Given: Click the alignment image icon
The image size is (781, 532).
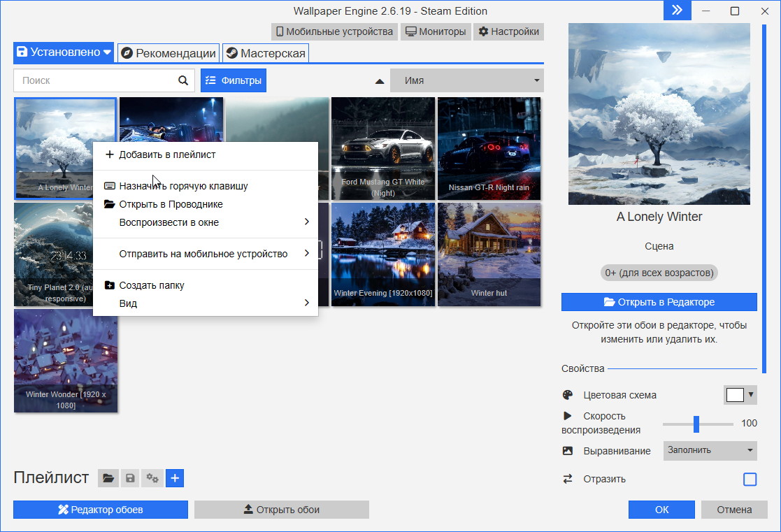Looking at the screenshot, I should 567,451.
